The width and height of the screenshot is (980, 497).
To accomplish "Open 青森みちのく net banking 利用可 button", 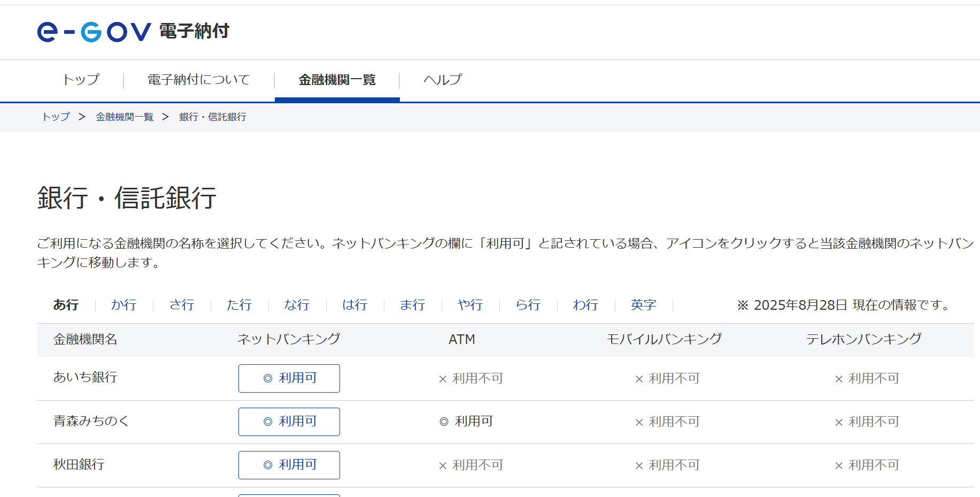I will click(x=289, y=422).
